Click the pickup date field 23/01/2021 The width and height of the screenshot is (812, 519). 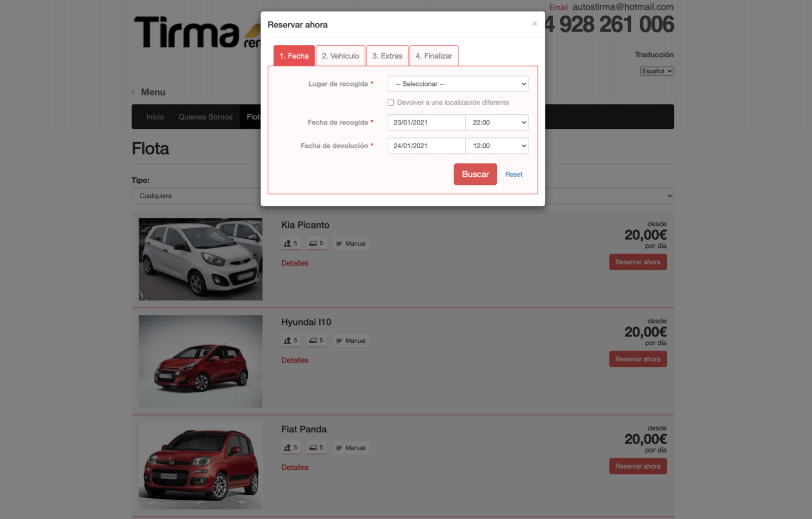(426, 122)
